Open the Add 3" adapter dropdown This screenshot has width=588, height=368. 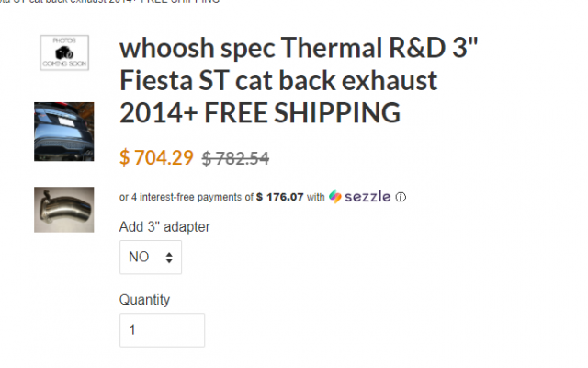click(151, 258)
